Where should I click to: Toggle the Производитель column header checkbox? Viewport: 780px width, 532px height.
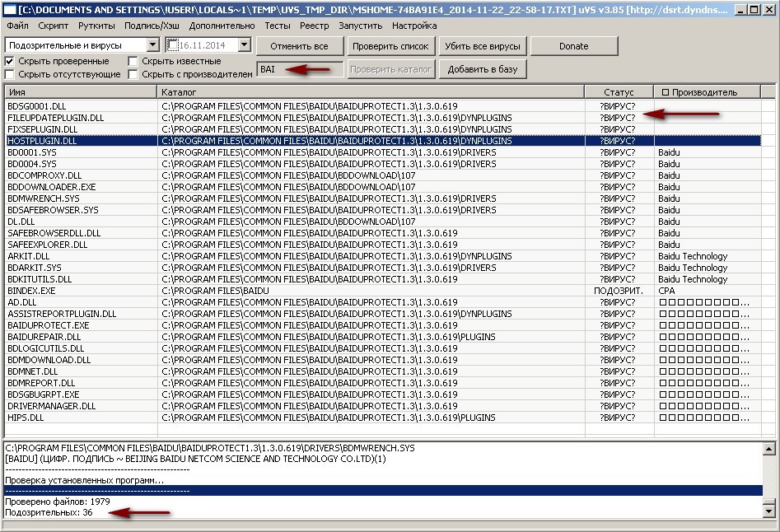point(665,92)
